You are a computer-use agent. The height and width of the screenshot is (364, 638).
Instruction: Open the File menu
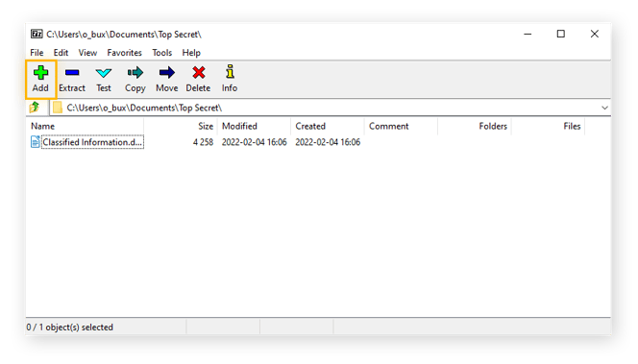coord(37,53)
